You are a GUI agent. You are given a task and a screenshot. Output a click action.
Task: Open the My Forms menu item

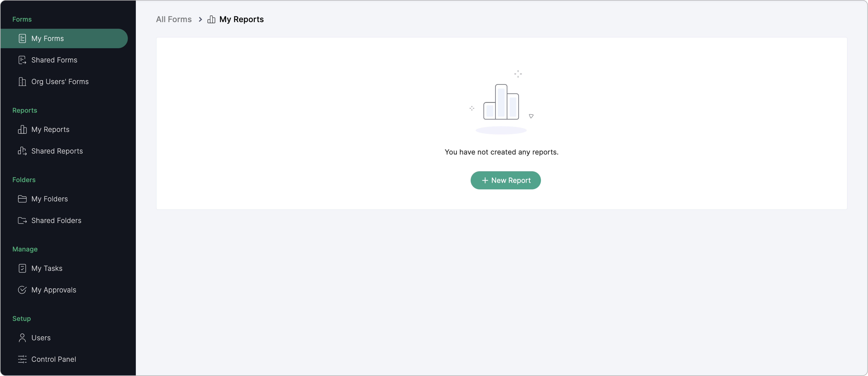48,38
